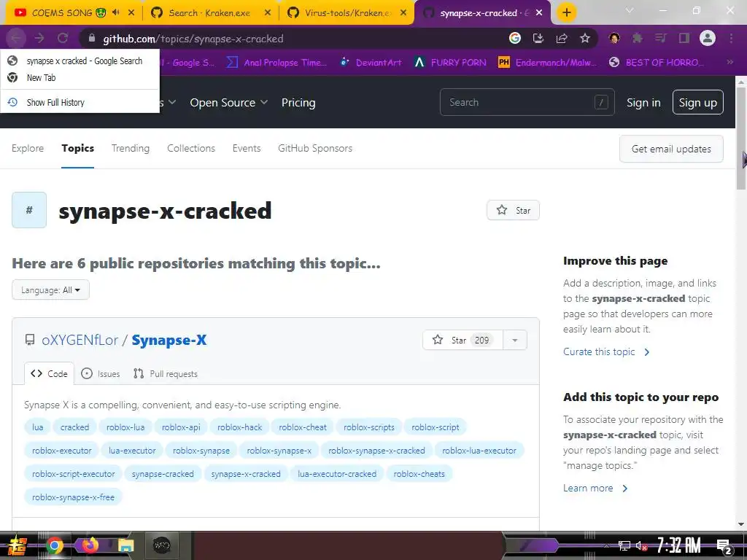Star the Synapse-X repository
This screenshot has height=560, width=747.
(x=462, y=340)
